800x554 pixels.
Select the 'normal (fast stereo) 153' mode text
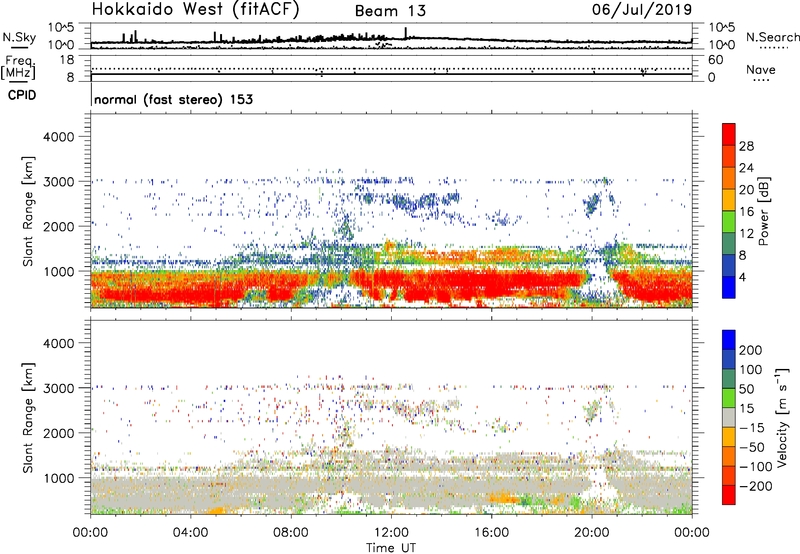point(173,99)
